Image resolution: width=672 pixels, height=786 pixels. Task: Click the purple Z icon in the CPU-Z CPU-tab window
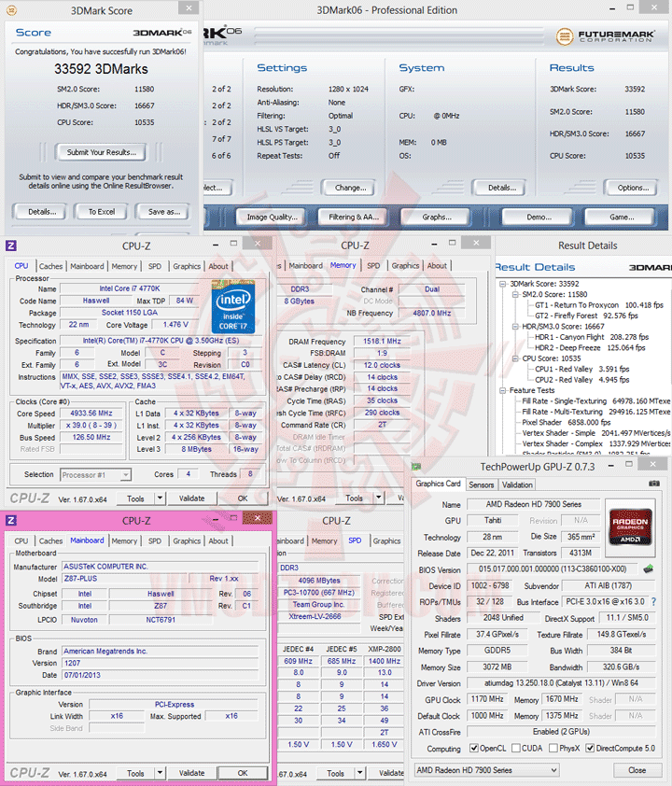click(x=11, y=246)
